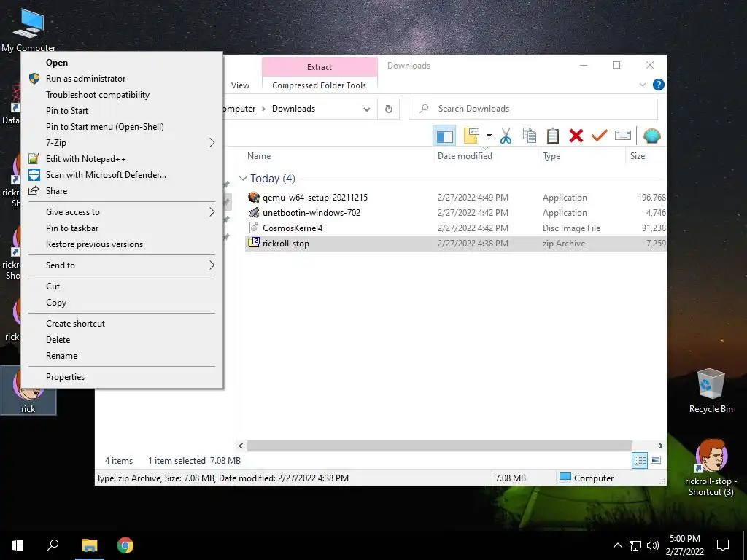
Task: Open the View ribbon tab
Action: pyautogui.click(x=240, y=85)
